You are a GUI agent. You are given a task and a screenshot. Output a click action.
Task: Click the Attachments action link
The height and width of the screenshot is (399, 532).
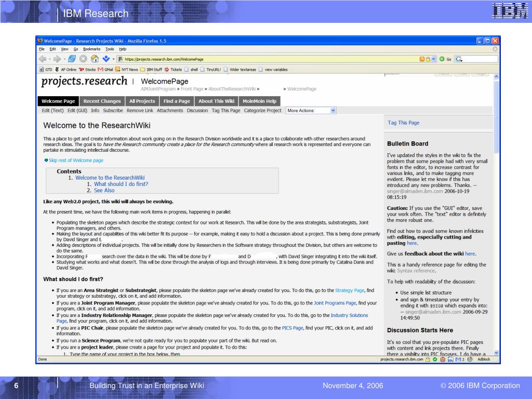(x=170, y=111)
